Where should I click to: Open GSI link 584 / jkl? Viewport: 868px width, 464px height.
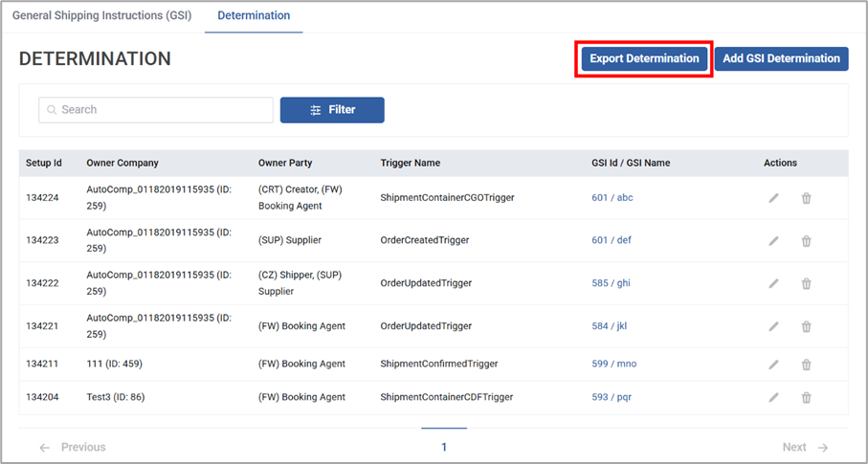[x=609, y=326]
